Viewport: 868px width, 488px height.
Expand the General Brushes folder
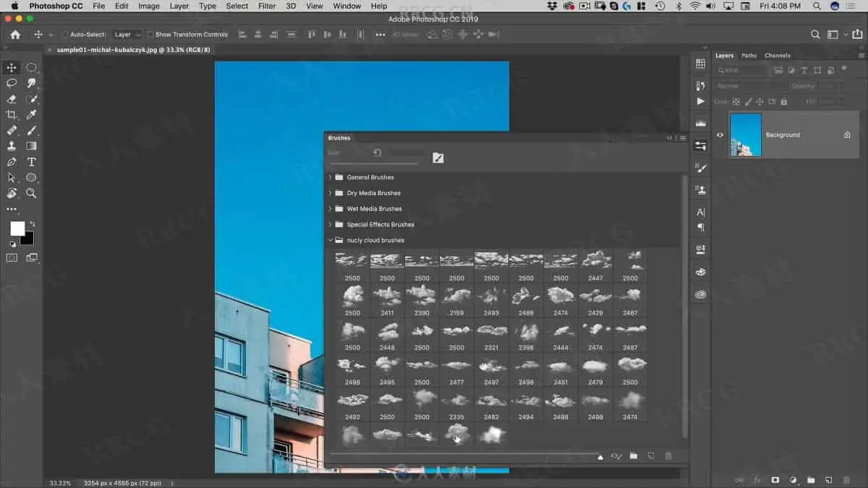click(331, 177)
